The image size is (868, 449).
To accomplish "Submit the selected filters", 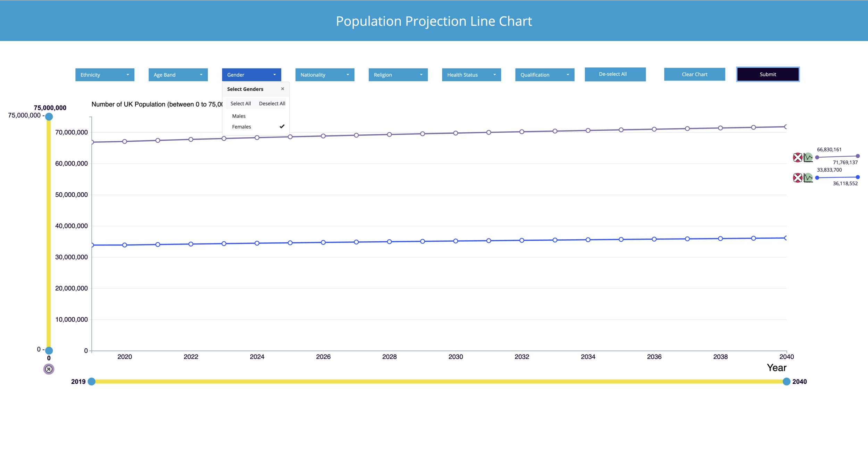I will point(768,74).
